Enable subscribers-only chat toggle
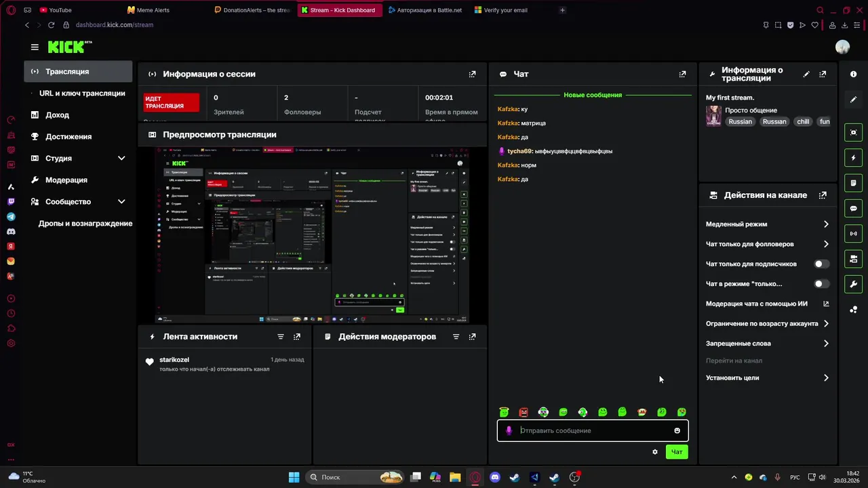Screen dimensions: 868x488 coord(821,264)
